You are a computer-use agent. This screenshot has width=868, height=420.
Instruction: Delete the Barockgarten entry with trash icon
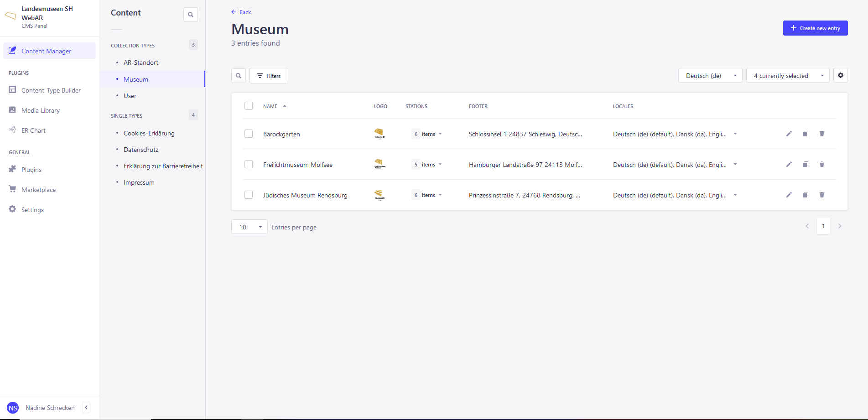[x=822, y=134]
